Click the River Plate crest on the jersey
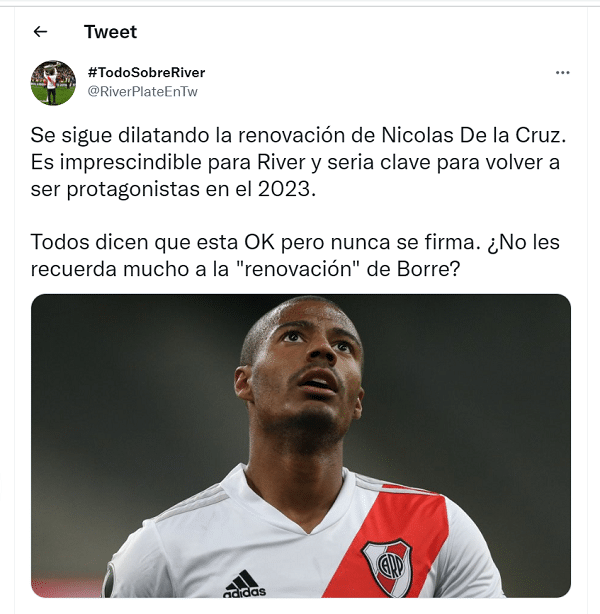Image resolution: width=600 pixels, height=614 pixels. (387, 566)
